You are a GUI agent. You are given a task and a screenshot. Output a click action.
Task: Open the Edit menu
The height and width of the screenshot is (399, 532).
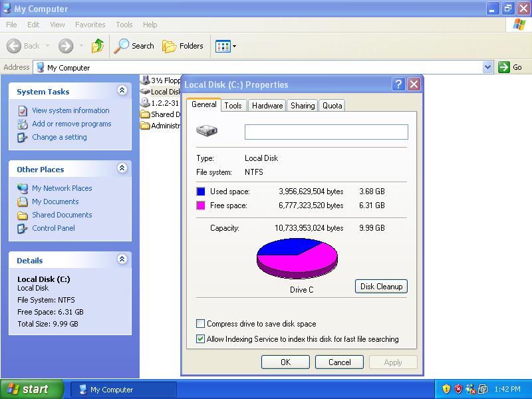point(33,25)
